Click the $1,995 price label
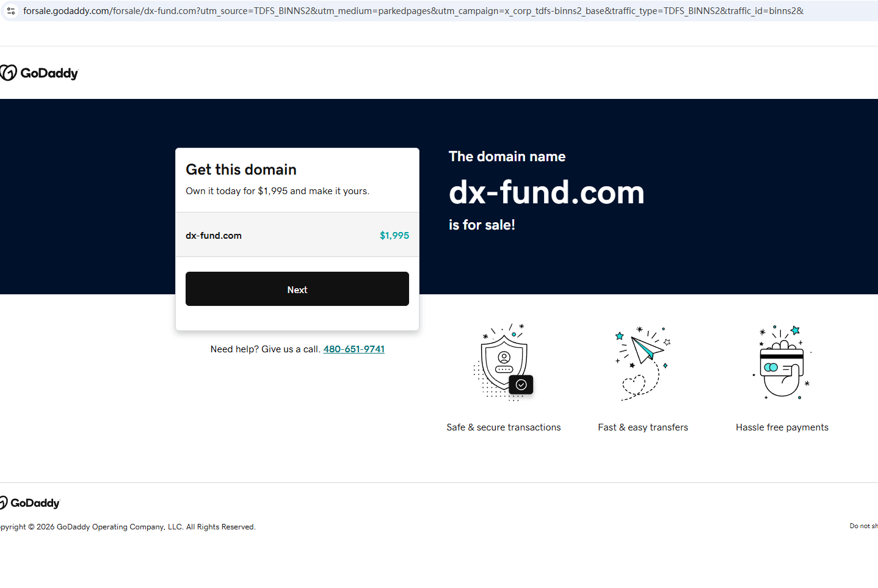 tap(394, 236)
